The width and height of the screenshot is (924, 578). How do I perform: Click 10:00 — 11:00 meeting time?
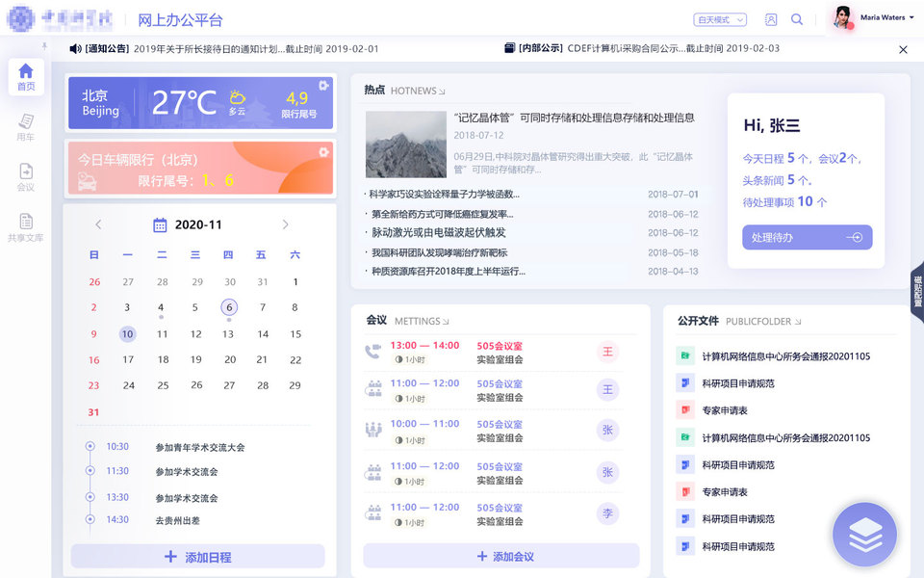(x=424, y=424)
